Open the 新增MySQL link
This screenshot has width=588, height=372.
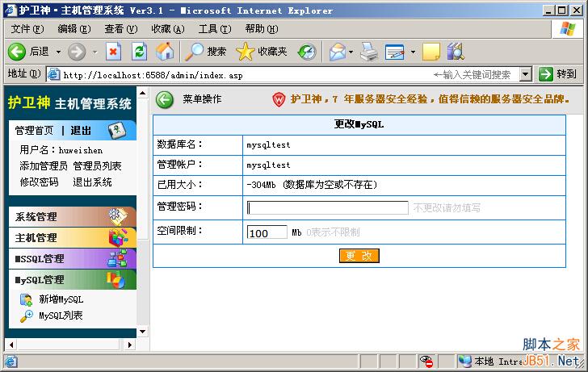[x=61, y=299]
